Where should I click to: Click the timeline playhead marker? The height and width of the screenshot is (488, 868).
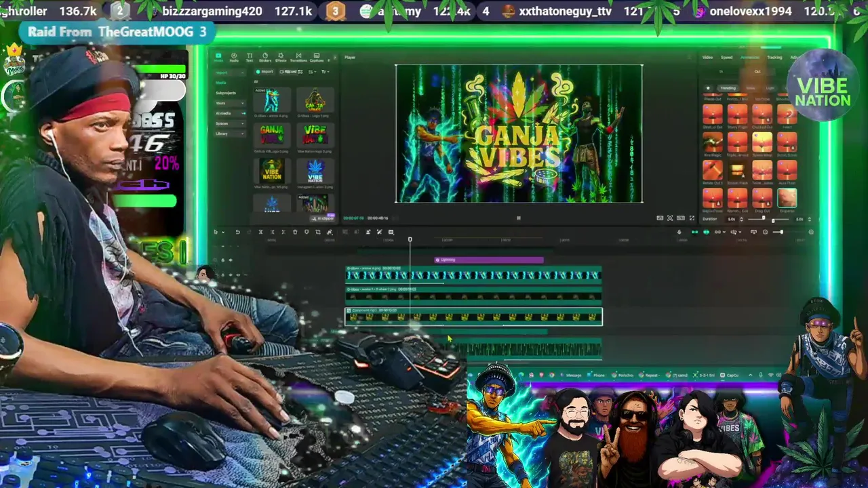click(410, 239)
